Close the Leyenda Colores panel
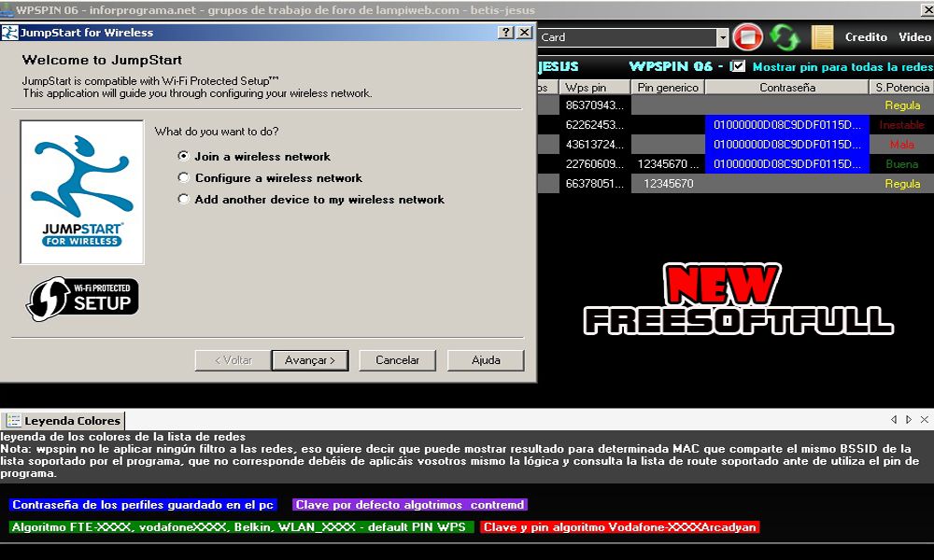 coord(925,420)
